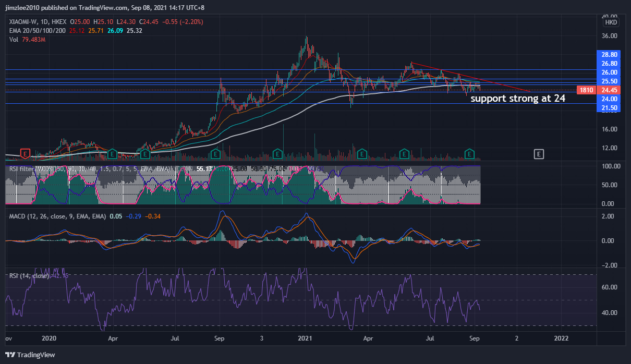
Task: Select the EMA 20/50/100/200 indicator legend
Action: [37, 31]
